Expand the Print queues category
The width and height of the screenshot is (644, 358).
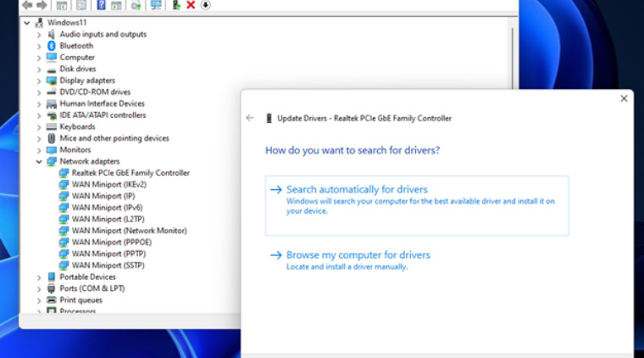(x=39, y=300)
